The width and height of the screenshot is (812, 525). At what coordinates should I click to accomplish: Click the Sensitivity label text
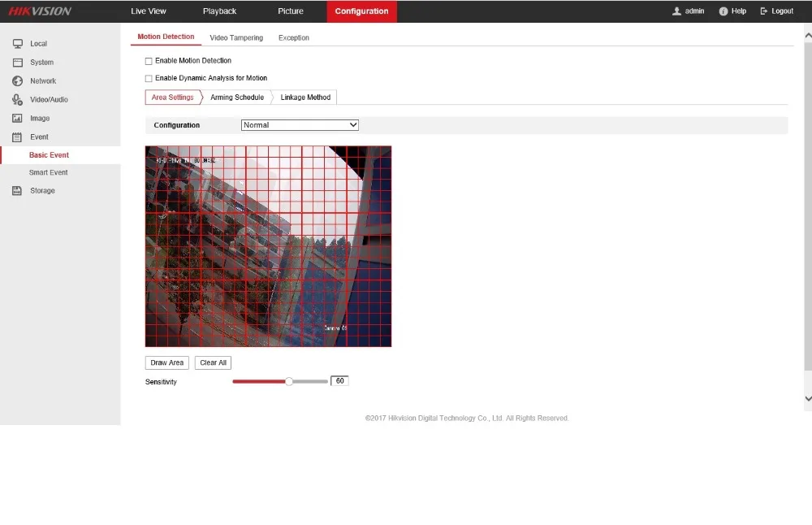click(161, 382)
